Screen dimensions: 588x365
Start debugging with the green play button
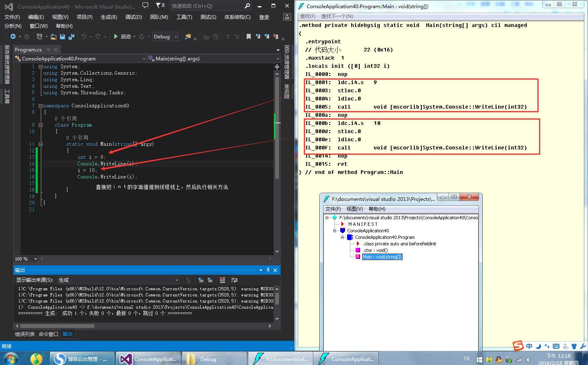(x=116, y=36)
